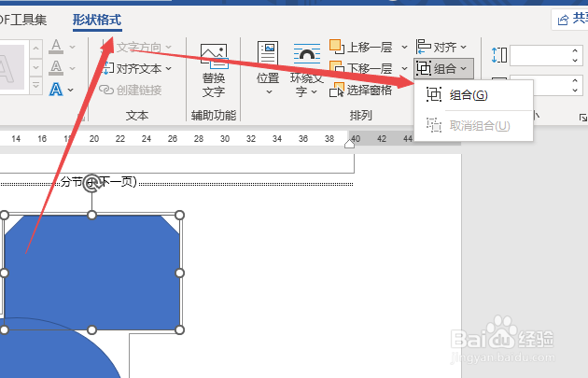The height and width of the screenshot is (378, 588).
Task: Click 创建链接 create link button
Action: click(130, 90)
